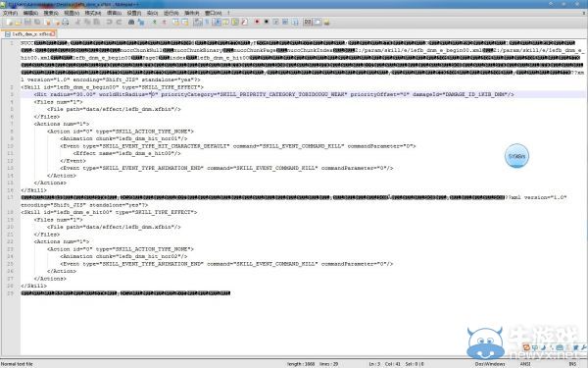Click the Open file toolbar icon
The width and height of the screenshot is (588, 368).
19,23
